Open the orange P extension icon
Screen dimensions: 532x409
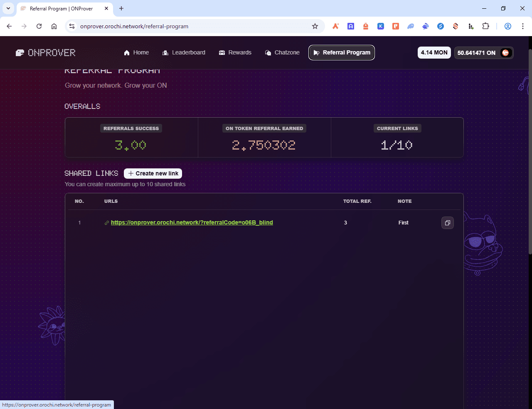pos(396,26)
